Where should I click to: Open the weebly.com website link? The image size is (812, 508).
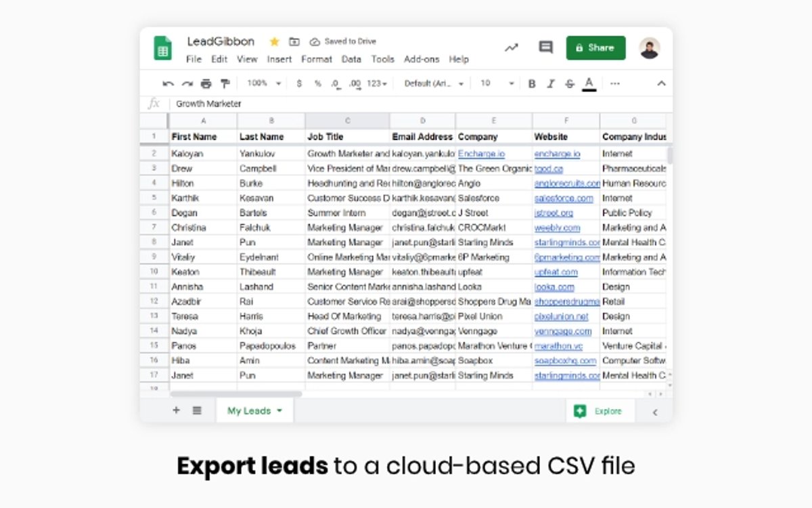click(x=557, y=228)
